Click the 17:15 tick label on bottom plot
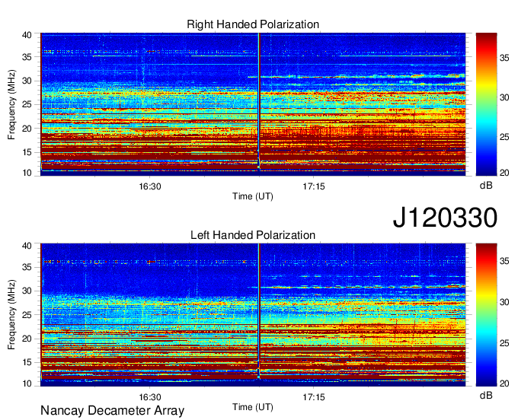 pos(314,397)
